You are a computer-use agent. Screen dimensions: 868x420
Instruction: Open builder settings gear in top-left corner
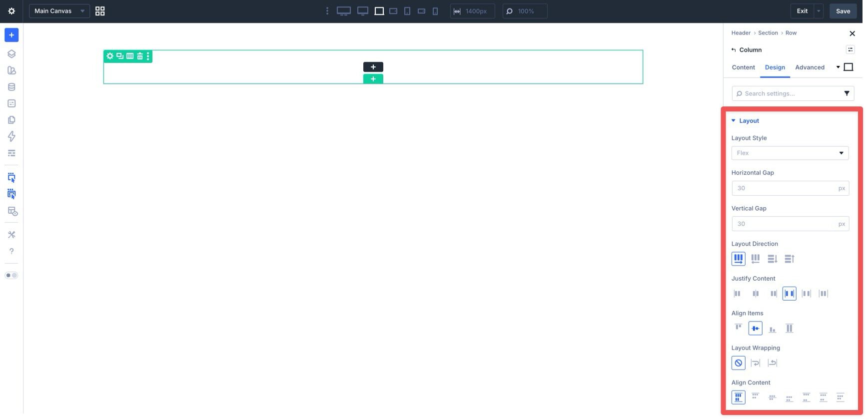tap(11, 11)
